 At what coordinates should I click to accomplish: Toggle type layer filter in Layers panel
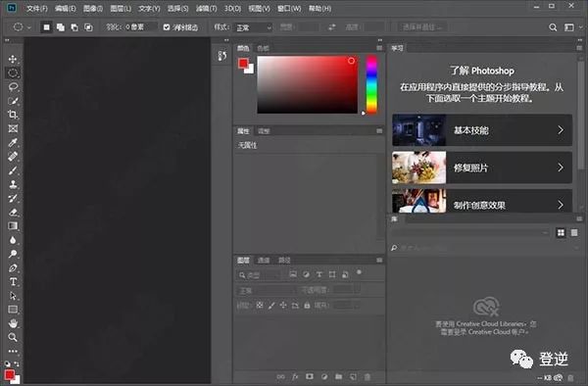click(x=319, y=274)
